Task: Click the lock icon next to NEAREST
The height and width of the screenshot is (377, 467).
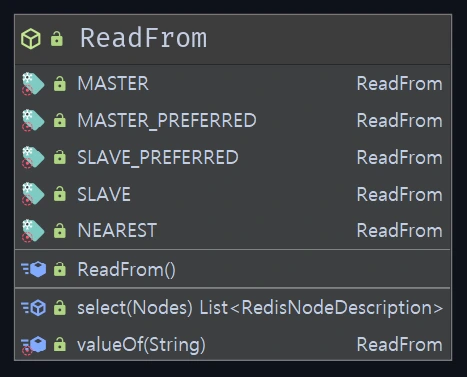Action: 60,231
